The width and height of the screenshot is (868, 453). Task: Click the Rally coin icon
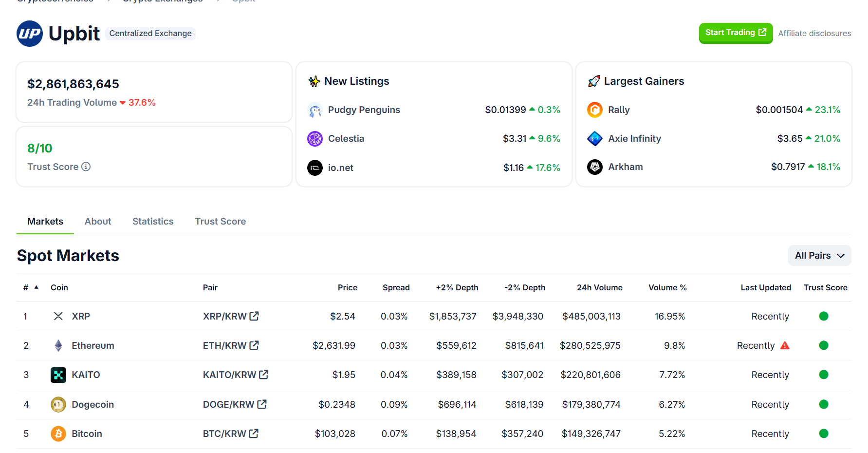pyautogui.click(x=595, y=110)
